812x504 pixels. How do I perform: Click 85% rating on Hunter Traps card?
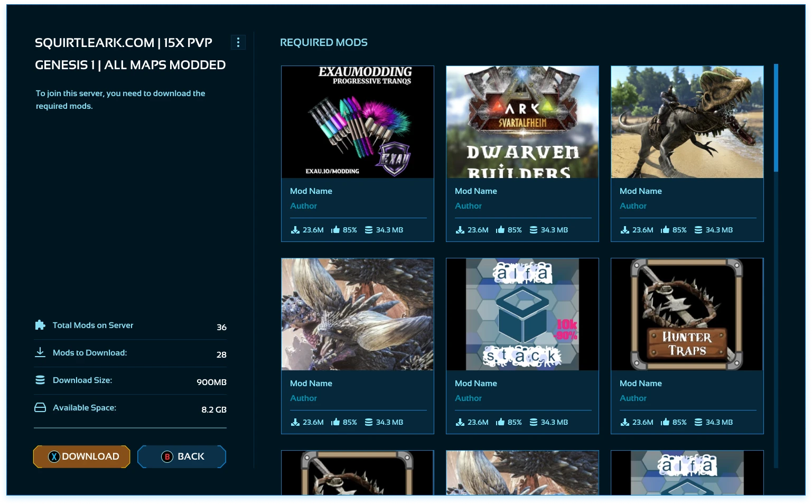[x=679, y=422]
